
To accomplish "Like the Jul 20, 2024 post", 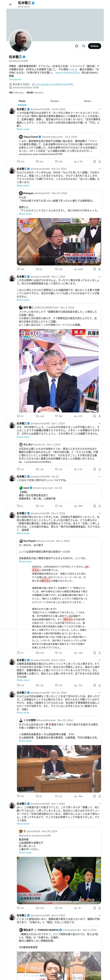I will [58, 162].
